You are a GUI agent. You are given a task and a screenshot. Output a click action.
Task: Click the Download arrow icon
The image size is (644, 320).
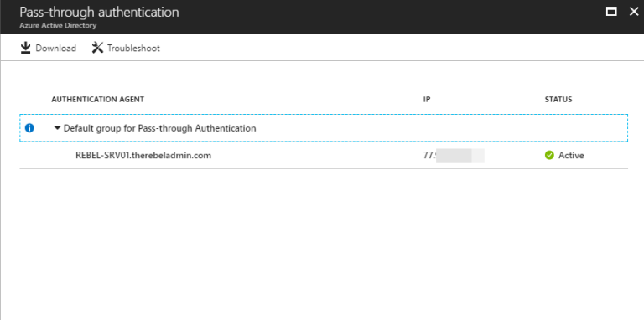[x=25, y=48]
